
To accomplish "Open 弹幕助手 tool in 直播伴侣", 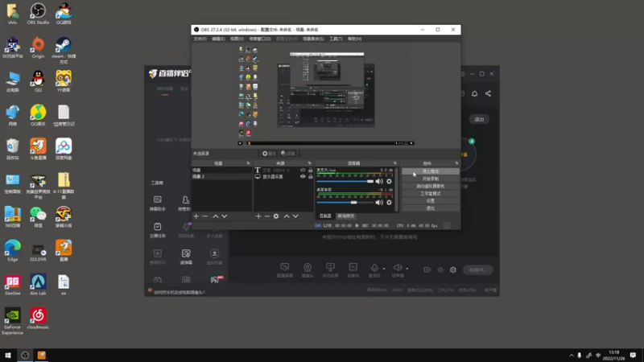I will tap(157, 204).
